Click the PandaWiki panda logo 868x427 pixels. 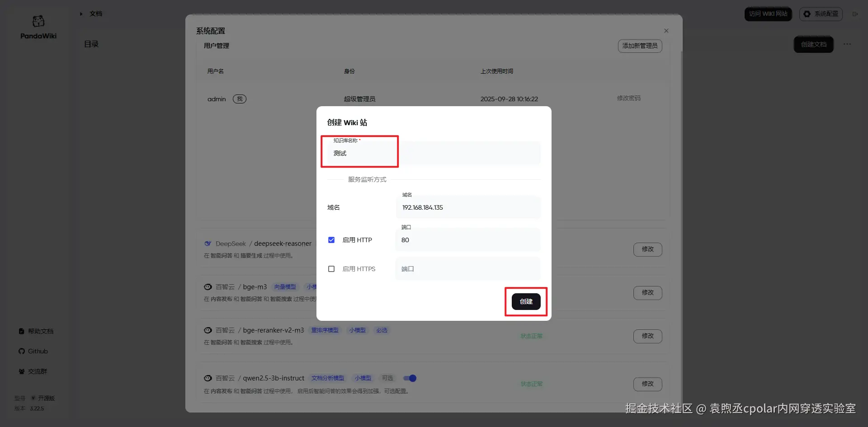[38, 21]
